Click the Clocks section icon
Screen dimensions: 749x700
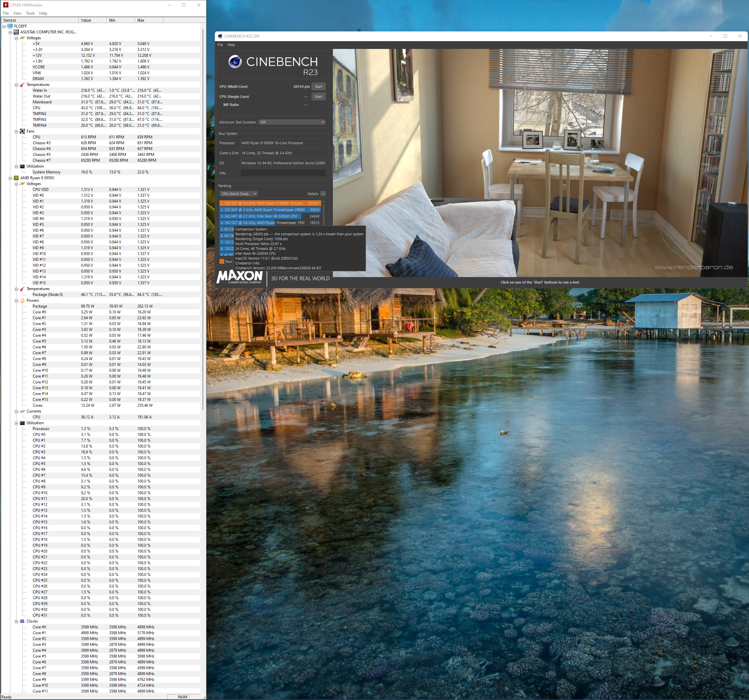tap(22, 621)
